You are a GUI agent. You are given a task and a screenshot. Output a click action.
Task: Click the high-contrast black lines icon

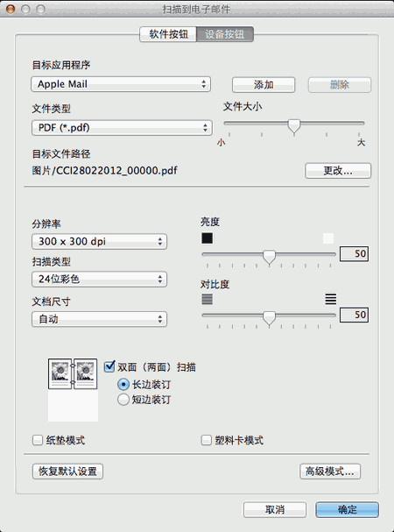(x=331, y=299)
